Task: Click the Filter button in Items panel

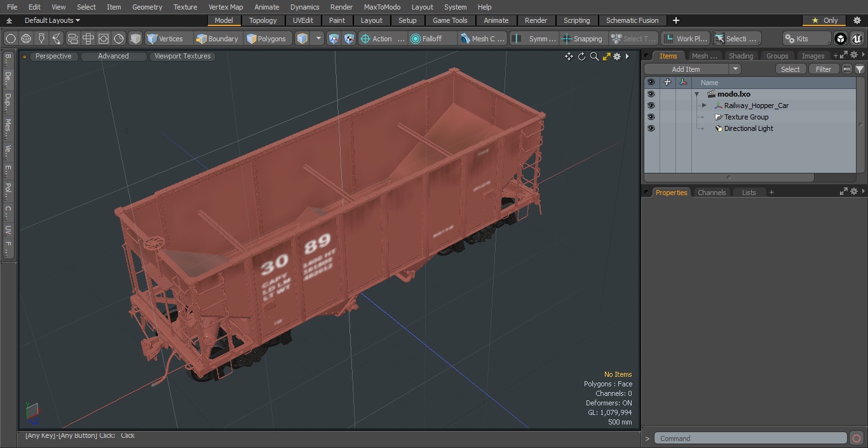Action: pos(824,69)
